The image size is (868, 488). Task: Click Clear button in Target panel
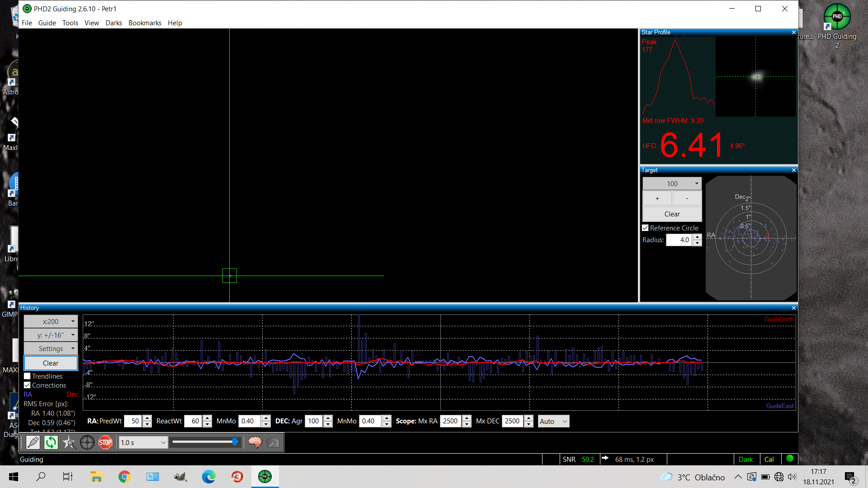coord(672,214)
